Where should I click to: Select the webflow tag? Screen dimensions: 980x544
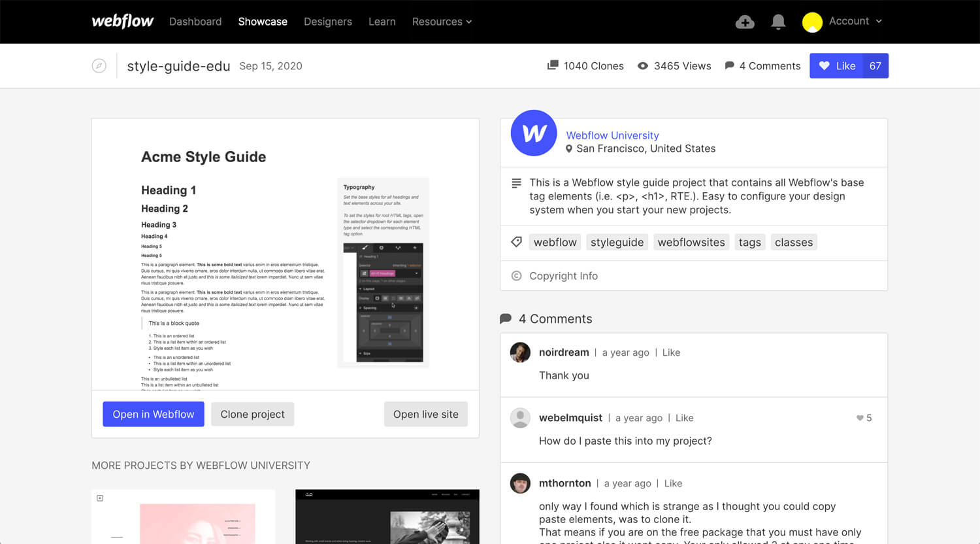tap(555, 242)
